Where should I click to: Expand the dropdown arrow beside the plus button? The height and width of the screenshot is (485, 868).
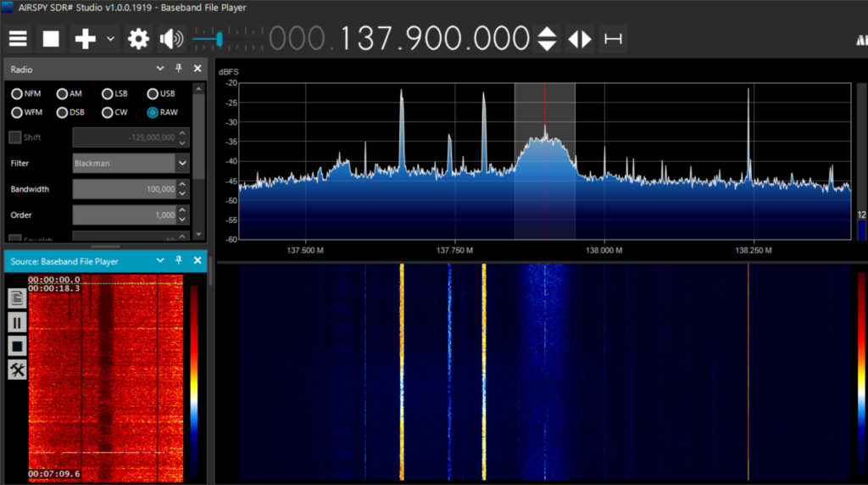coord(111,39)
